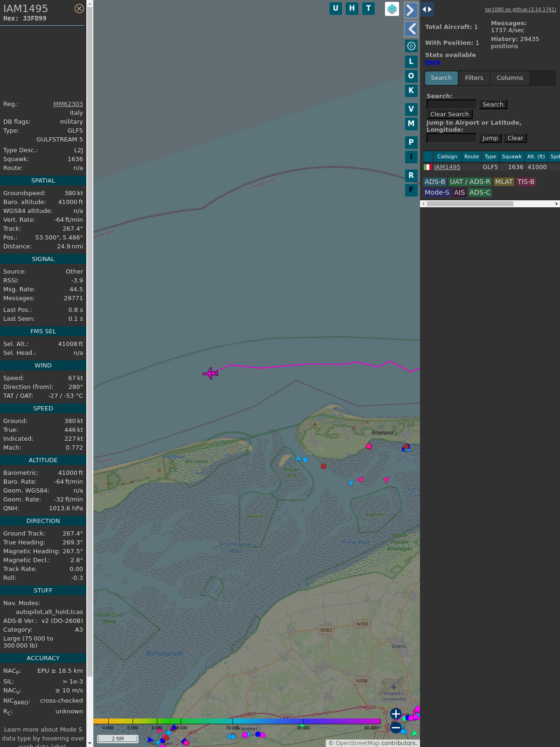
Task: Toggle sidebar width with double-arrow icon
Action: (x=427, y=9)
